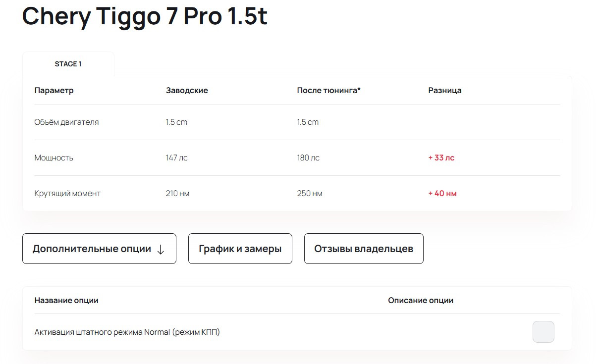Select the Крутящий момент row label
The width and height of the screenshot is (599, 364).
pos(67,194)
